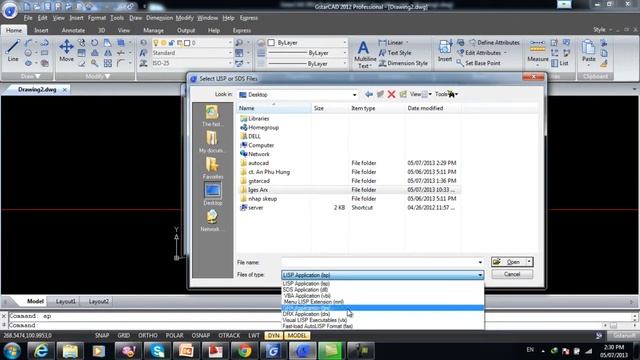Viewport: 640px width, 360px height.
Task: Sort files by Date modified header
Action: point(433,108)
